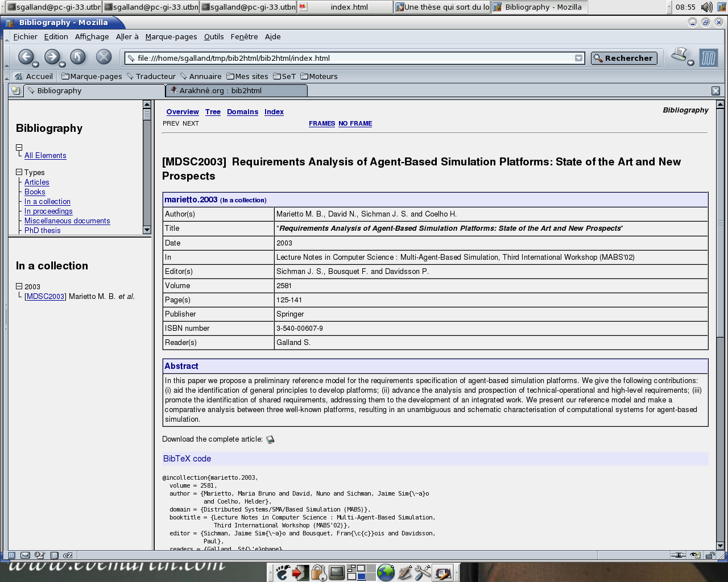Open the mail icon in status bar
728x582 pixels.
point(25,555)
